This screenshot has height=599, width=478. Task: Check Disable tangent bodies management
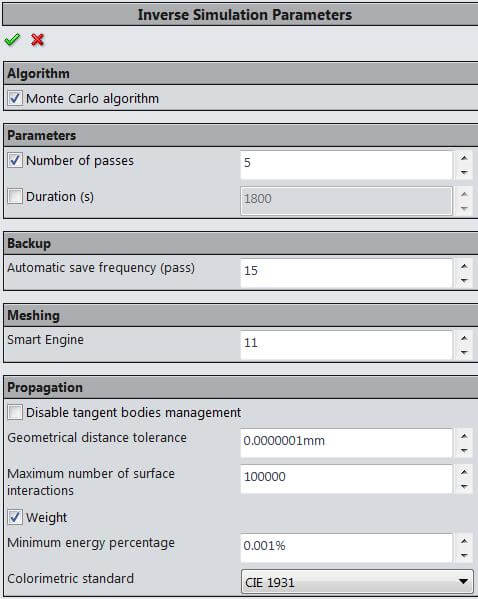pyautogui.click(x=15, y=413)
